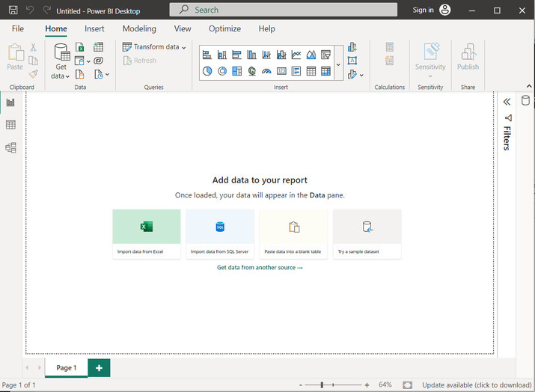535x392 pixels.
Task: Switch to the Modeling tab
Action: coord(139,28)
